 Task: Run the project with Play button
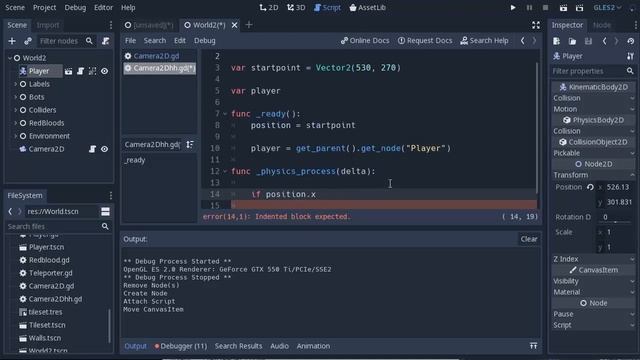[513, 8]
